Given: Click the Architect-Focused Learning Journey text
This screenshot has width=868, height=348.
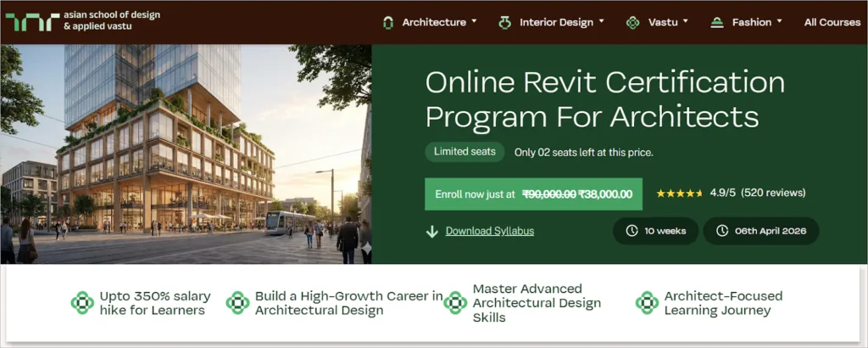Looking at the screenshot, I should [x=724, y=303].
